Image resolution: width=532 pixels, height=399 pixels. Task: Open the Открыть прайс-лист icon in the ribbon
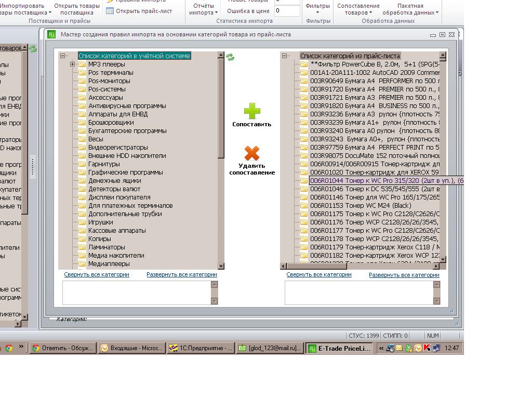coord(110,11)
